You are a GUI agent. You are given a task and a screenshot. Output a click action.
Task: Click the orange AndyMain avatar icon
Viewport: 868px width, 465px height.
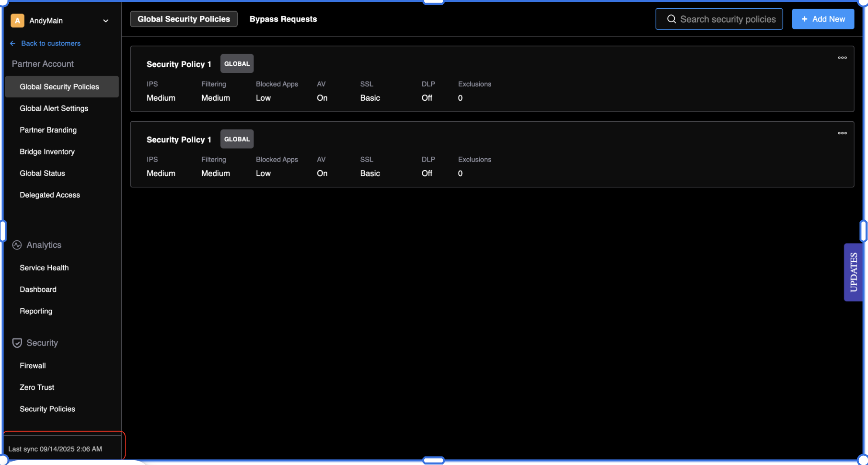[x=17, y=21]
